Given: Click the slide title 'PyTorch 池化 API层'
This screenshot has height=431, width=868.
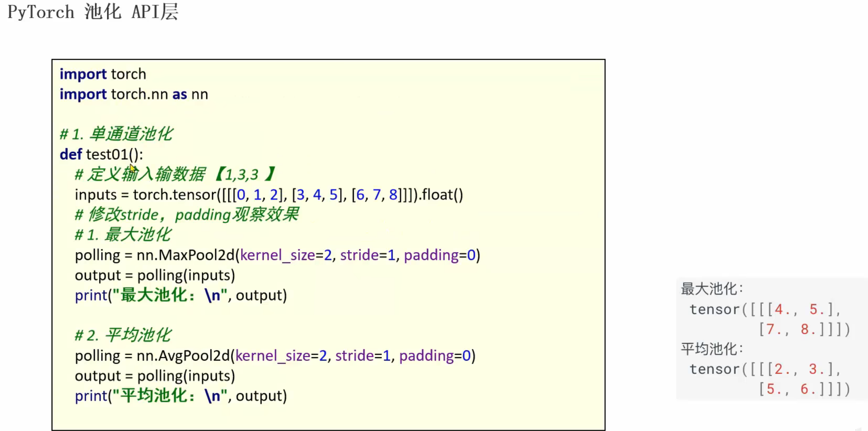Looking at the screenshot, I should point(93,12).
